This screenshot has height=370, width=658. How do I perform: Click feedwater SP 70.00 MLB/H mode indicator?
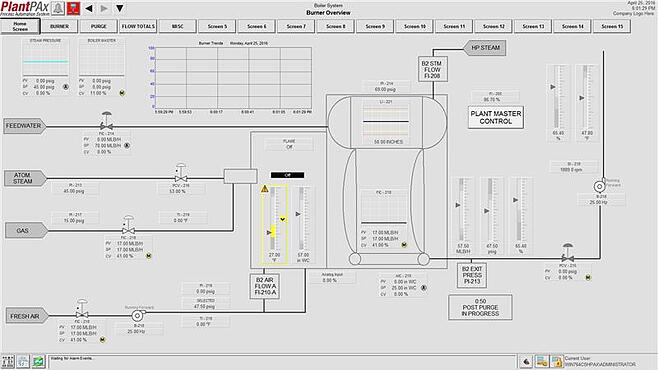[x=127, y=146]
